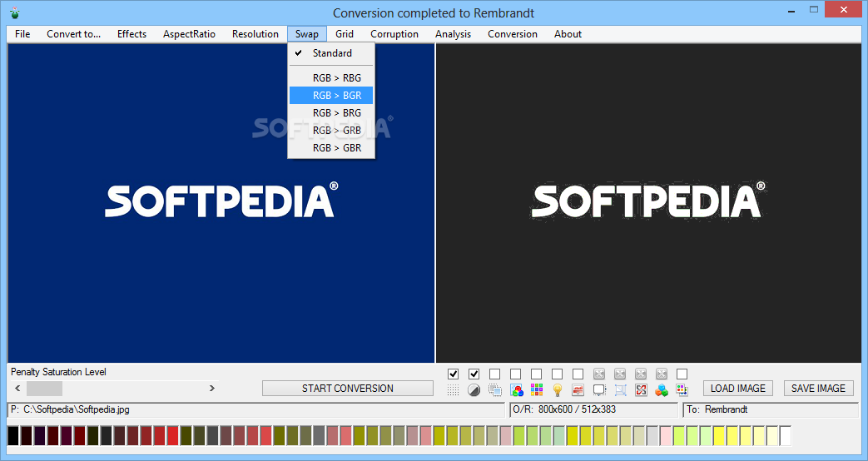Click the O/R resolution field
This screenshot has width=868, height=461.
click(x=594, y=410)
